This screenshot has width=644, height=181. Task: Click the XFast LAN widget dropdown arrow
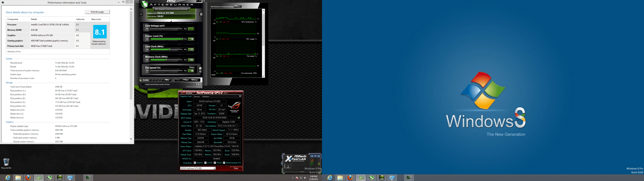tap(316, 156)
